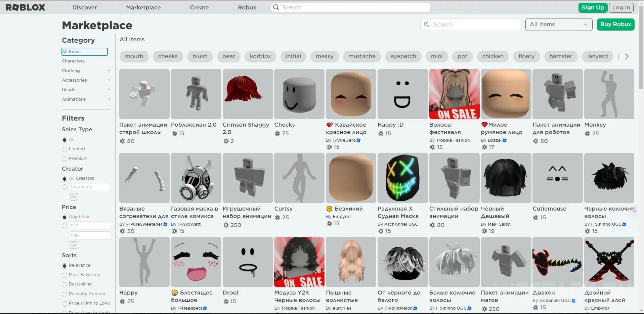This screenshot has width=644, height=314.
Task: Focus the Max price input field
Action: 90,235
